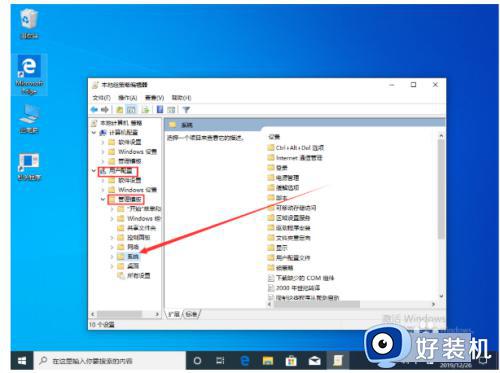Click the Back arrow in the toolbar
500x373 pixels.
[x=94, y=110]
